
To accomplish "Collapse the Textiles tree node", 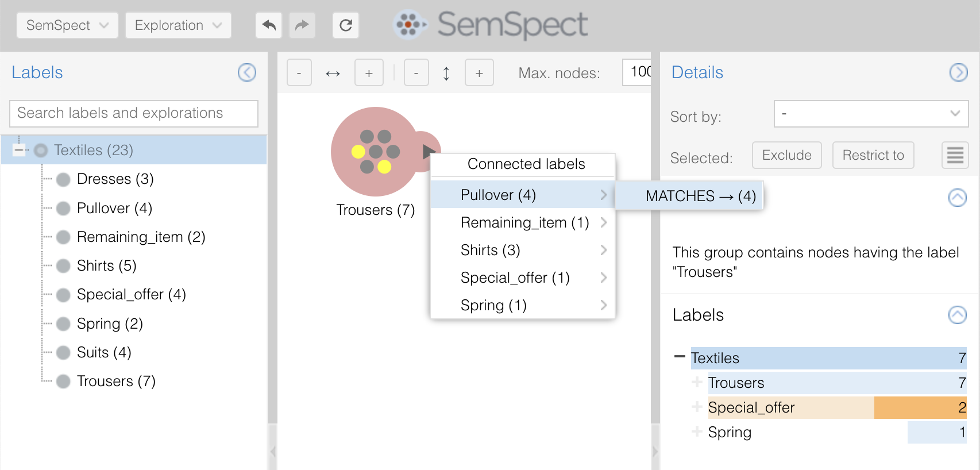I will [x=19, y=150].
